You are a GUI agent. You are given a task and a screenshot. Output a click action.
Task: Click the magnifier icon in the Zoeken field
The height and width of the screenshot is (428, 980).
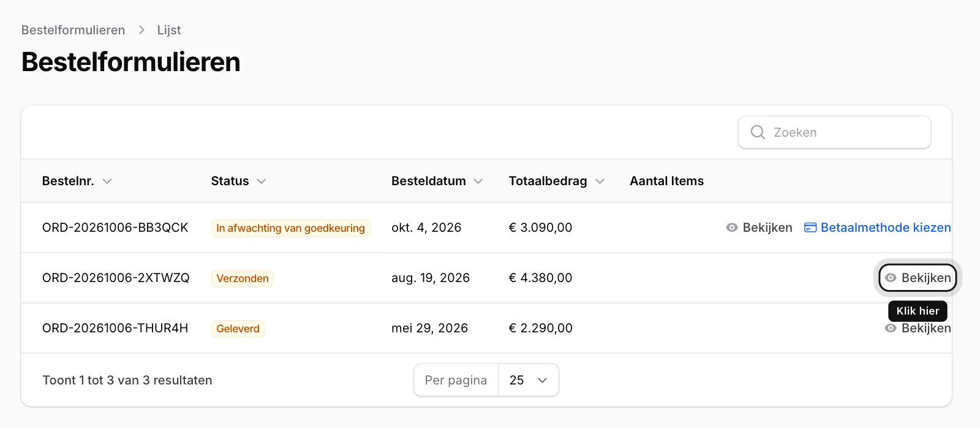click(758, 132)
